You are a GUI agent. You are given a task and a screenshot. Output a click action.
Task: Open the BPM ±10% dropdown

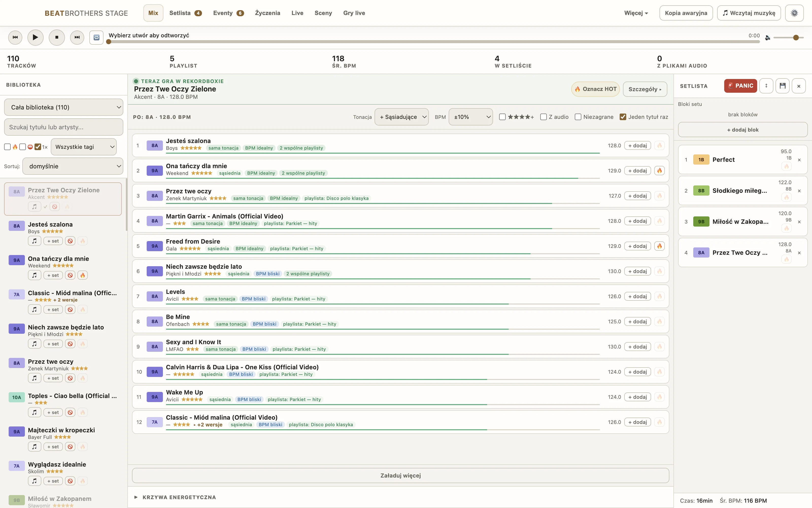tap(470, 117)
